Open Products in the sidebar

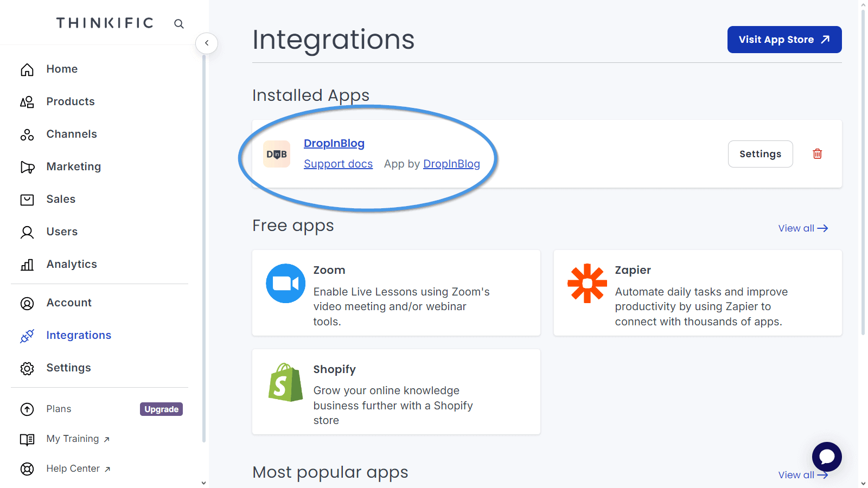(x=71, y=101)
